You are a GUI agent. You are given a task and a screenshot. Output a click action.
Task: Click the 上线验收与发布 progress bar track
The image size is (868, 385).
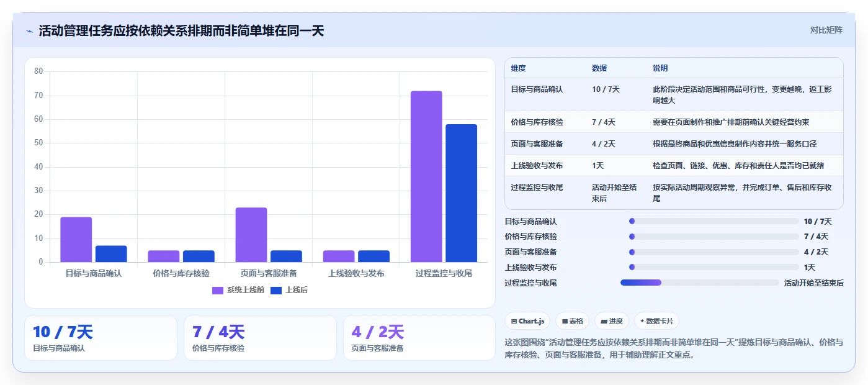[714, 267]
